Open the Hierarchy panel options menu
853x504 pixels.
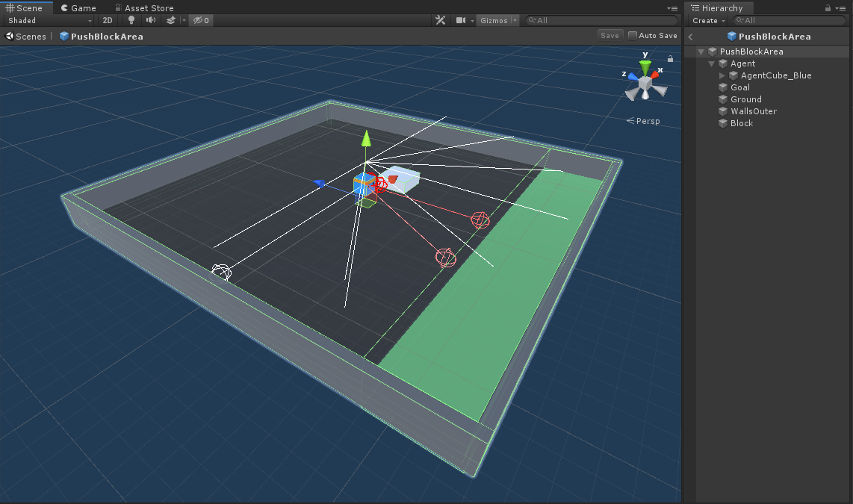coord(840,8)
